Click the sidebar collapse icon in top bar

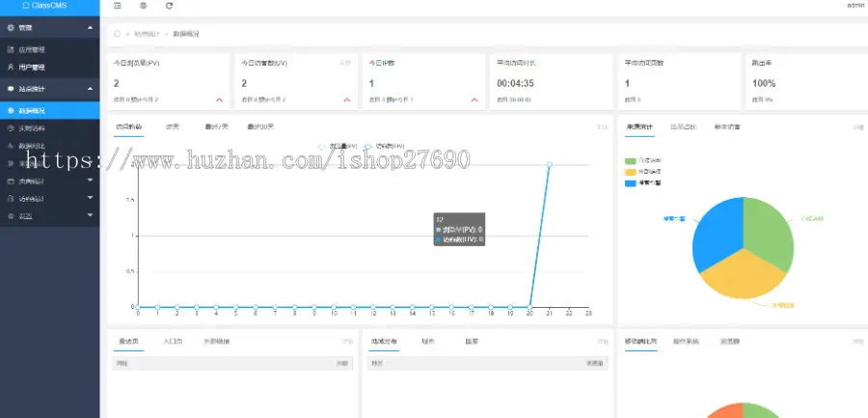(x=118, y=6)
